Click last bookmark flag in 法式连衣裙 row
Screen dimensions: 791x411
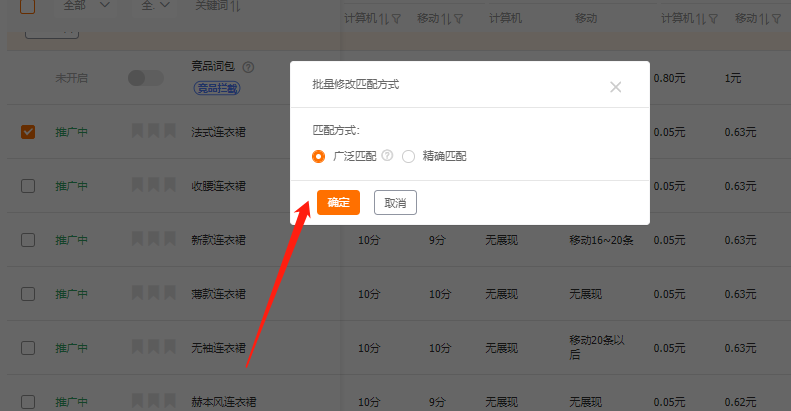pos(170,131)
